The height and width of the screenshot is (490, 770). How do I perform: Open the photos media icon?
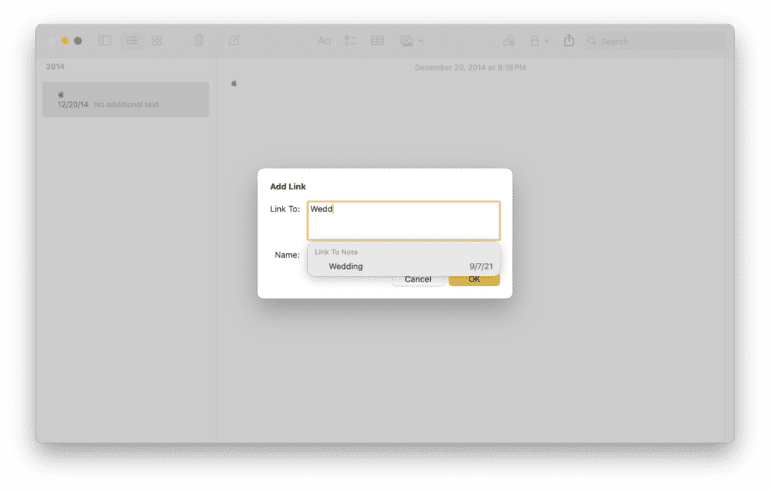coord(407,41)
